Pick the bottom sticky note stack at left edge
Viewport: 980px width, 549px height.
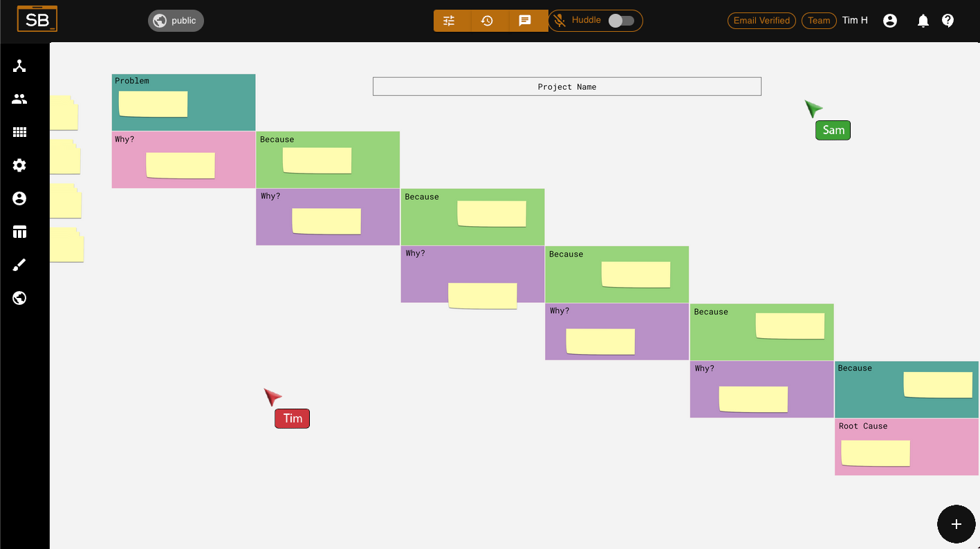pos(66,245)
